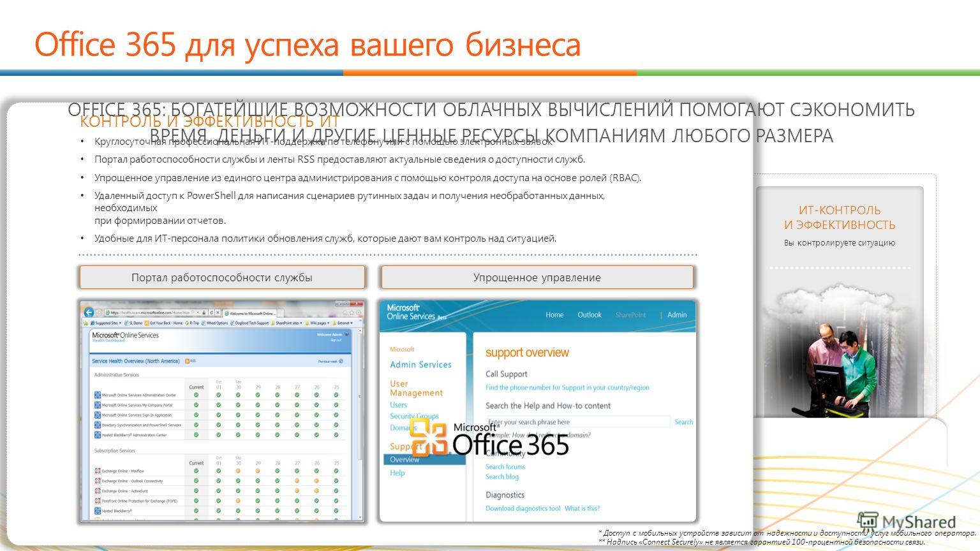Viewport: 980px width, 551px height.
Task: Click the Administration Center service icon
Action: (98, 395)
